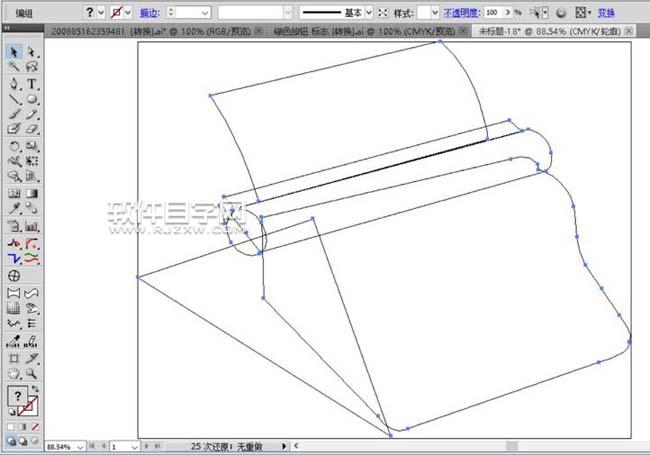This screenshot has height=455, width=650.
Task: Click the Fill swatch with question mark
Action: tap(17, 397)
